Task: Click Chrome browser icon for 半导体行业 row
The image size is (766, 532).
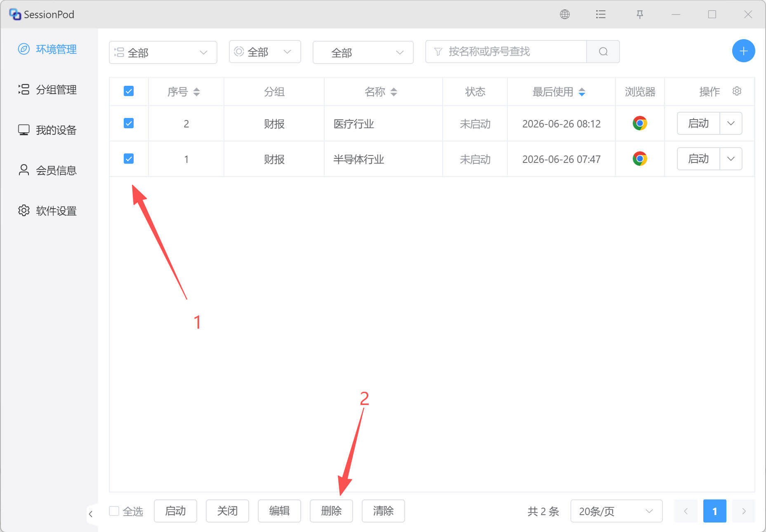Action: point(640,159)
